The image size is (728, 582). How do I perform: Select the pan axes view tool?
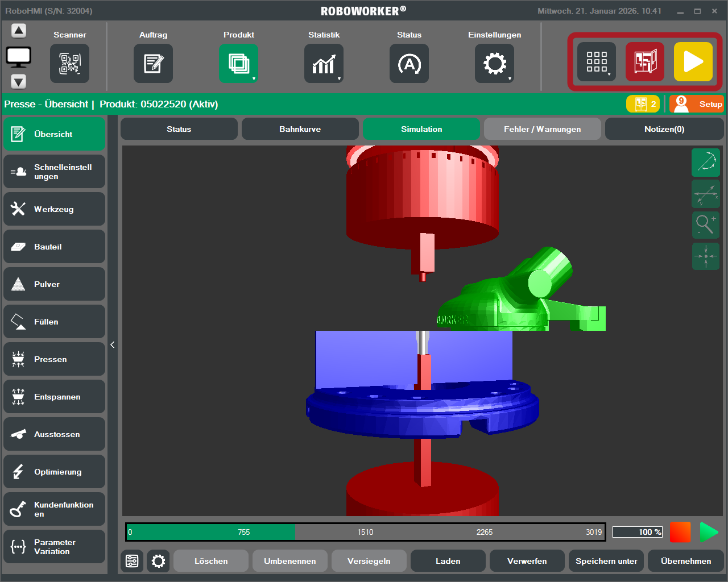pos(706,194)
